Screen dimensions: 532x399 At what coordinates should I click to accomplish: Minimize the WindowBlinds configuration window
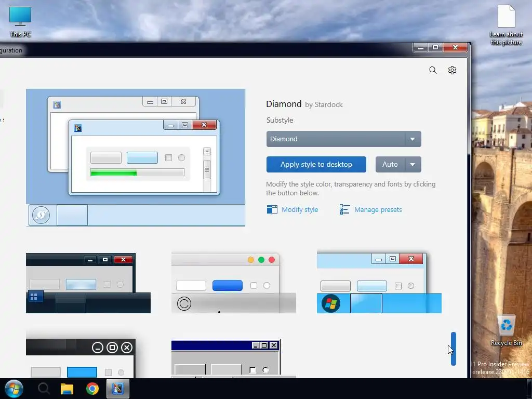(x=420, y=47)
